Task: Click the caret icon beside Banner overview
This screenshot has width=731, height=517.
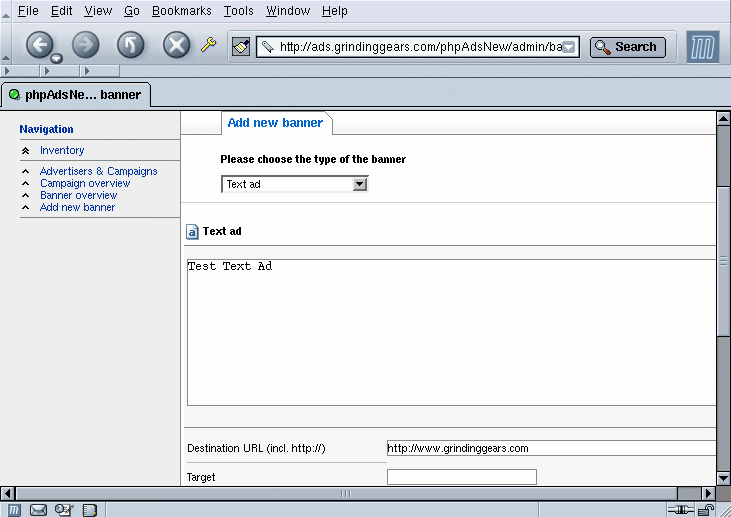Action: pos(26,196)
